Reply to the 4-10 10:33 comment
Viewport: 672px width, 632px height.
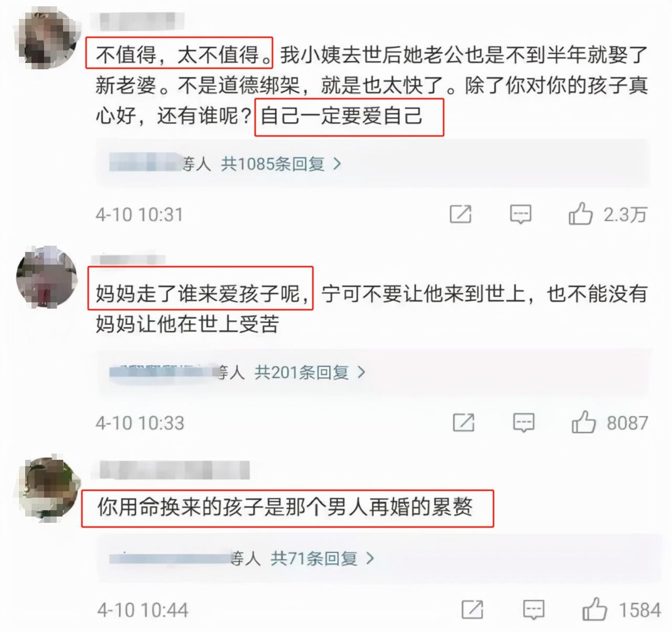[523, 423]
